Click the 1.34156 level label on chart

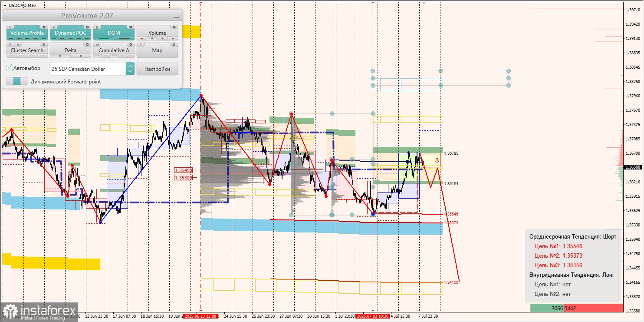(x=451, y=282)
